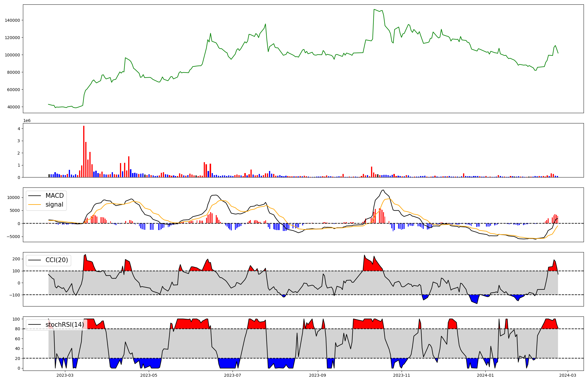Click the 40000 price axis tick label
Viewport: 588px width, 382px height.
[14, 107]
